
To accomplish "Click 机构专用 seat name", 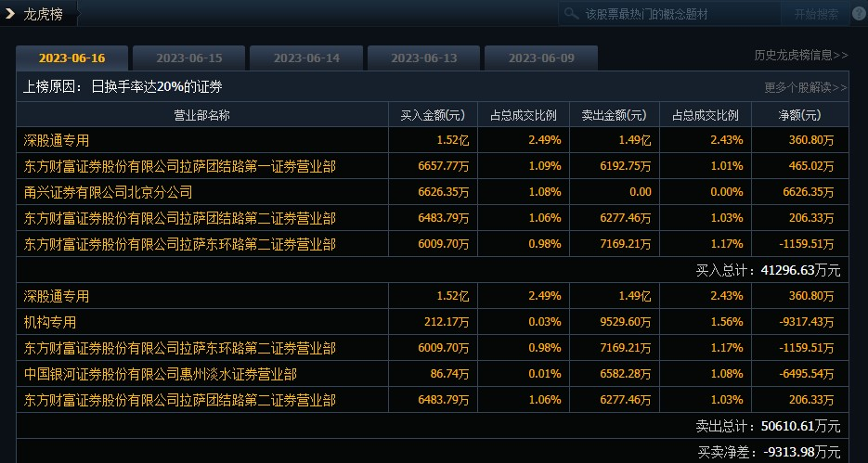I will [x=50, y=322].
